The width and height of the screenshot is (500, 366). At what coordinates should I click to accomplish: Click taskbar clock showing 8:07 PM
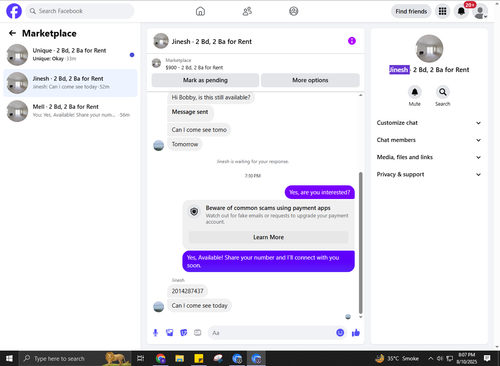click(x=467, y=358)
